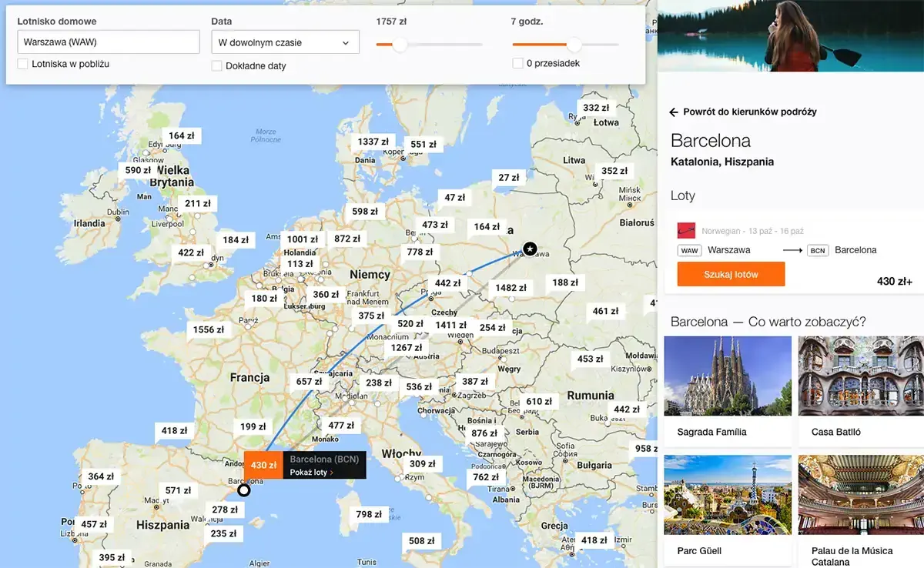This screenshot has width=924, height=568.
Task: Select the 1001 zł price label
Action: [x=303, y=239]
